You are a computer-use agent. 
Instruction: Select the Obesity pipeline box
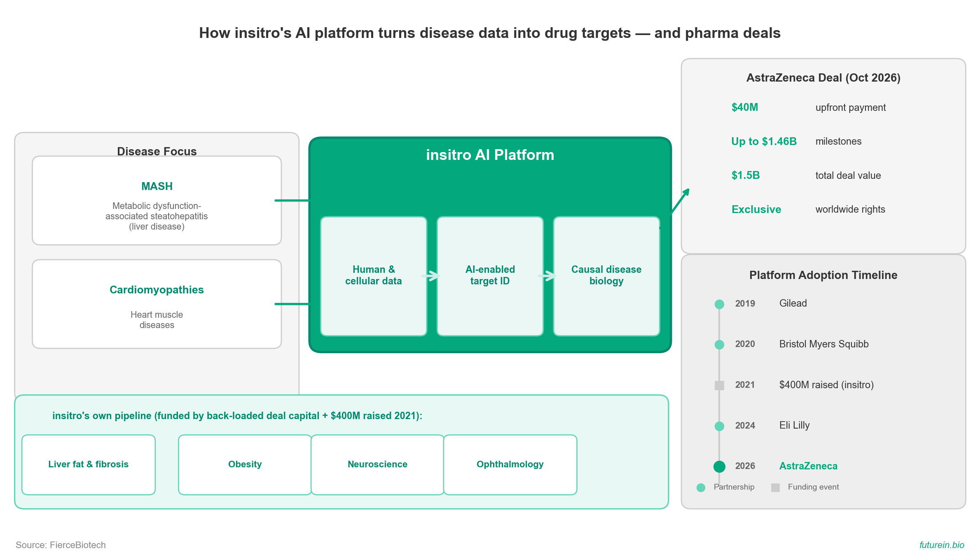tap(245, 465)
